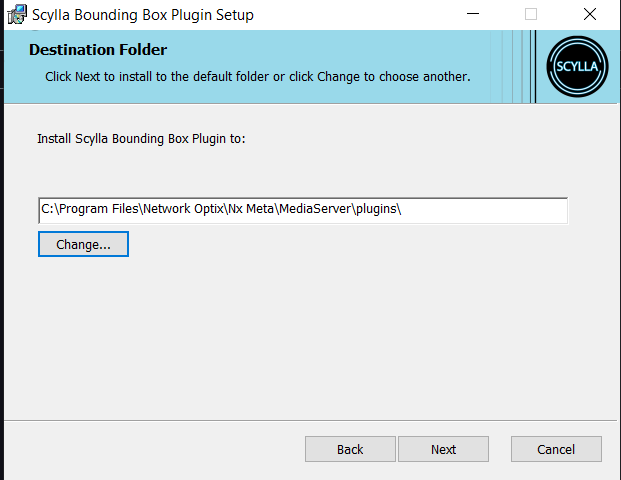Viewport: 621px width, 480px height.
Task: Click the 'Install Scylla Bounding Box Plugin to:' label
Action: click(141, 139)
